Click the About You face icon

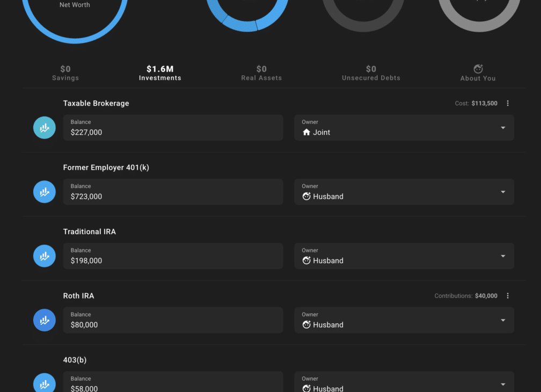pyautogui.click(x=478, y=69)
